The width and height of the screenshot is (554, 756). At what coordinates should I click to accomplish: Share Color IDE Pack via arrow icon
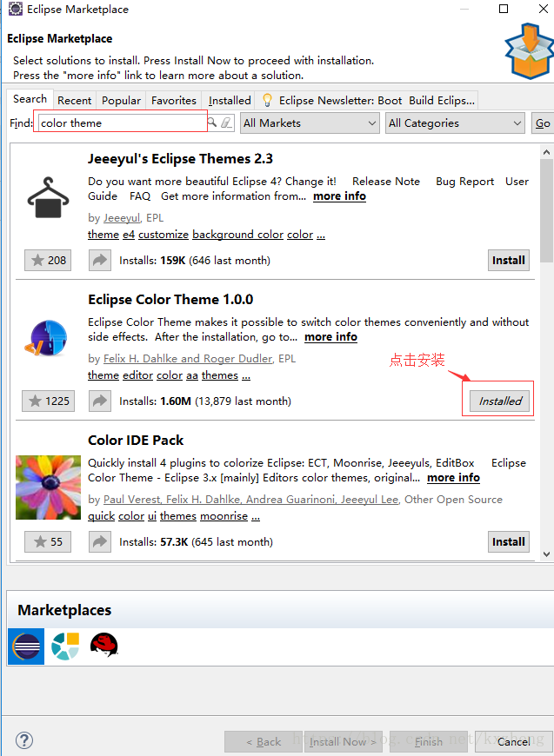[100, 542]
